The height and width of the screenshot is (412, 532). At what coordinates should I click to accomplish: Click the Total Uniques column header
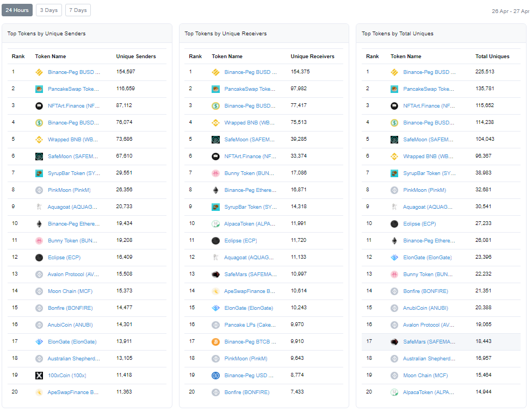tap(492, 57)
